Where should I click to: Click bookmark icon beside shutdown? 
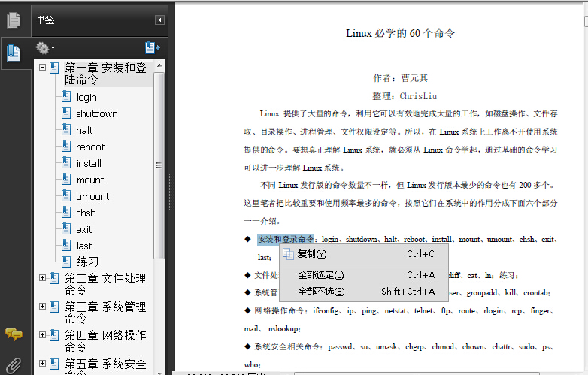(66, 113)
